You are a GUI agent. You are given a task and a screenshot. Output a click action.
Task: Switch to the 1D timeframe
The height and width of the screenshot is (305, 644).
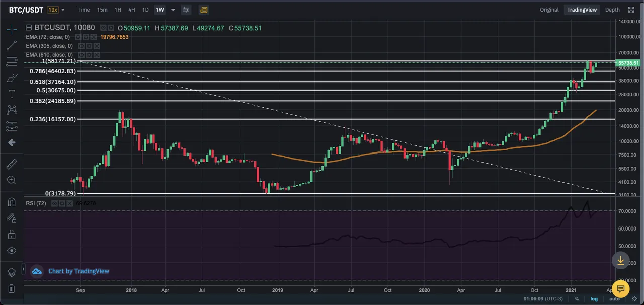[145, 10]
